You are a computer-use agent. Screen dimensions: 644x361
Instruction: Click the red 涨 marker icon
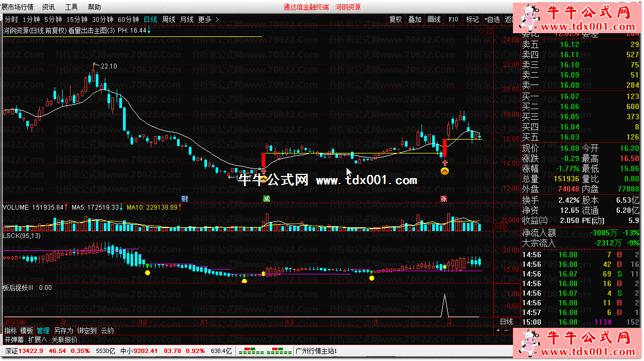tap(443, 198)
